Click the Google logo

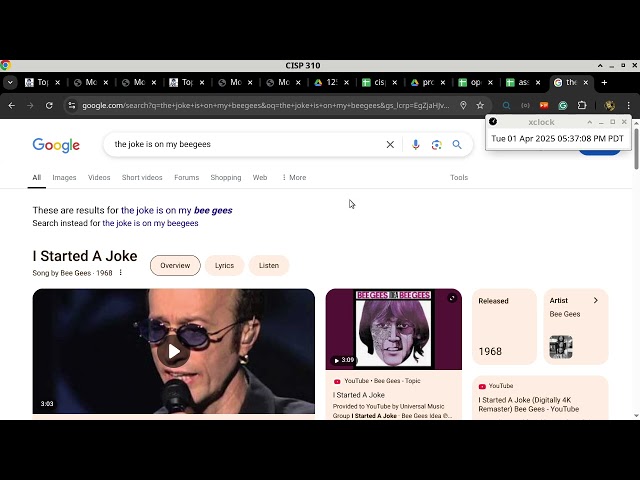click(56, 145)
